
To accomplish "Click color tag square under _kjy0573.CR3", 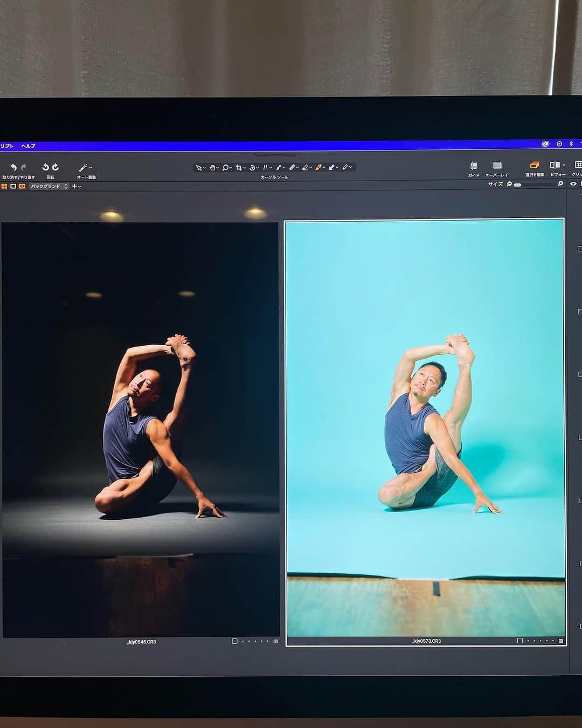I will (561, 641).
